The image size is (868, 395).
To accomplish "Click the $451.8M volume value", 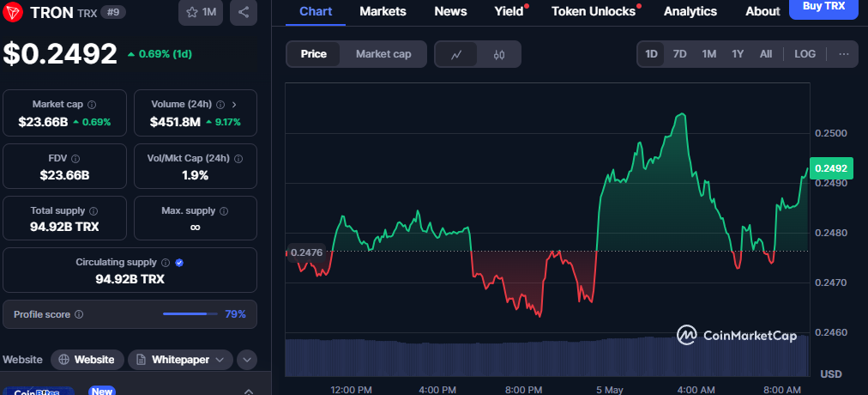I will tap(175, 122).
